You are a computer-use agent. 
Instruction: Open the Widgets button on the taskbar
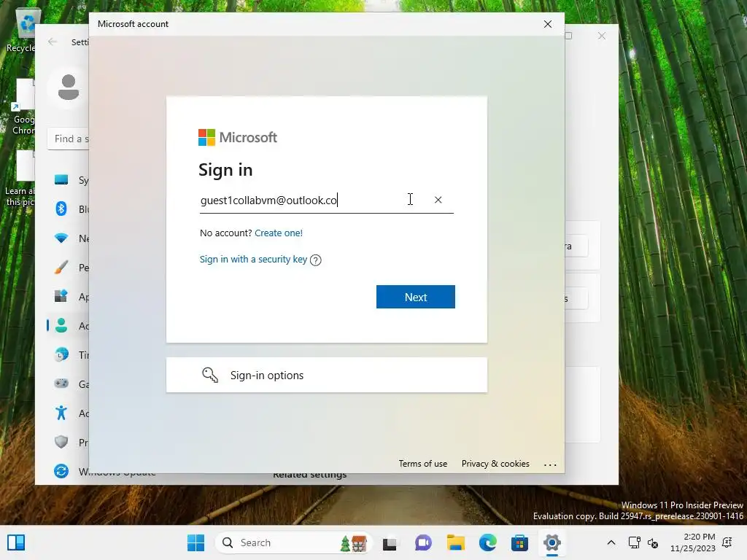pos(16,542)
